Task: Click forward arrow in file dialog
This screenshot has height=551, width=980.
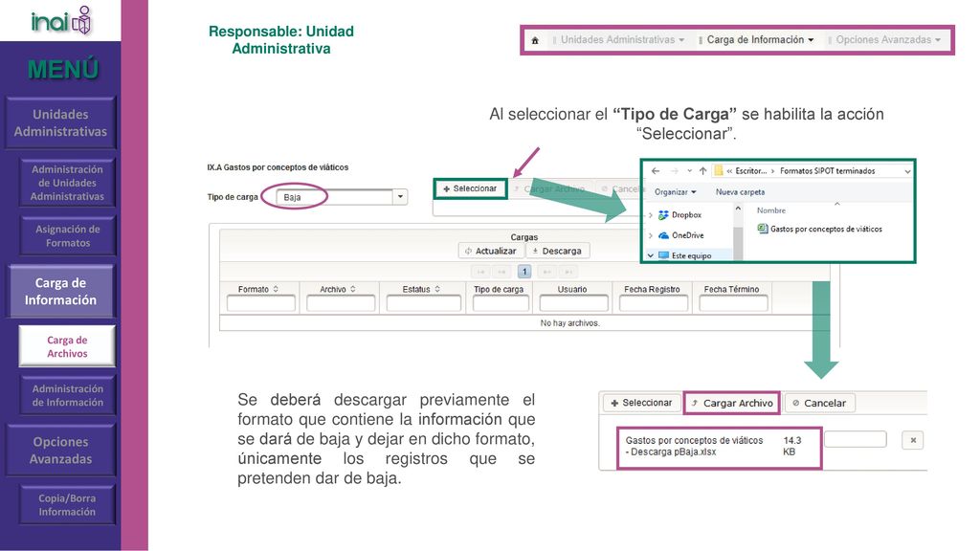Action: pos(674,170)
